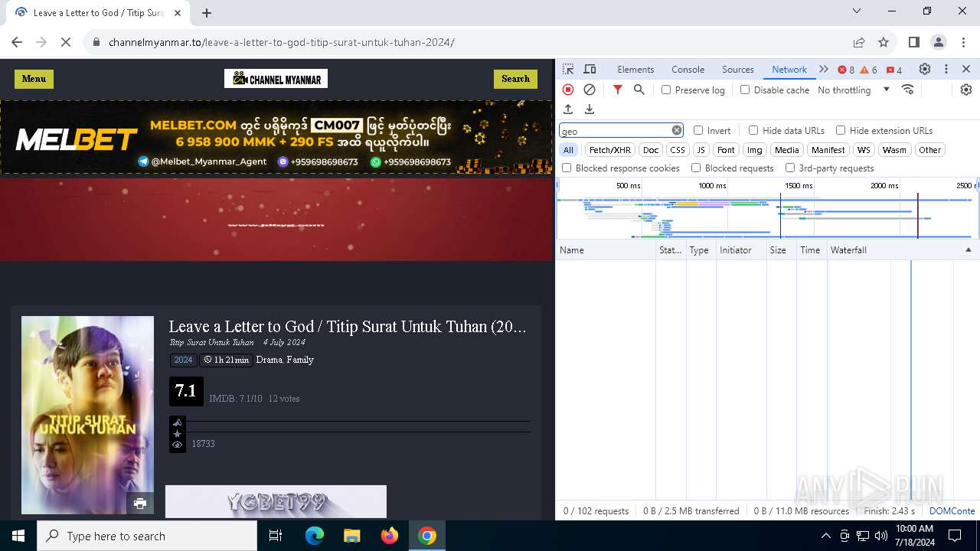The width and height of the screenshot is (980, 551).
Task: Open the site Menu button
Action: [34, 79]
